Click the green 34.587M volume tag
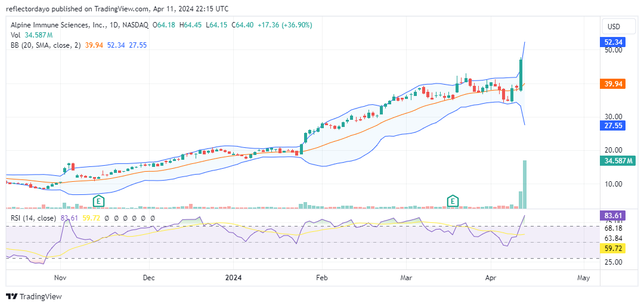644x307 pixels. (x=619, y=160)
